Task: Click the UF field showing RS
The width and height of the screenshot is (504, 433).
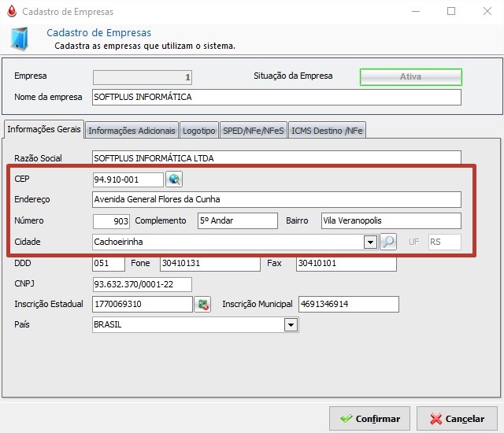Action: tap(445, 242)
